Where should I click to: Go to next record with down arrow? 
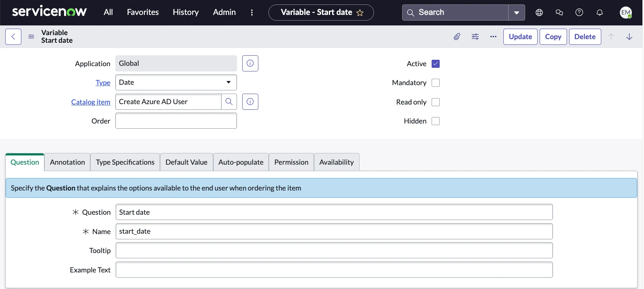click(x=629, y=37)
